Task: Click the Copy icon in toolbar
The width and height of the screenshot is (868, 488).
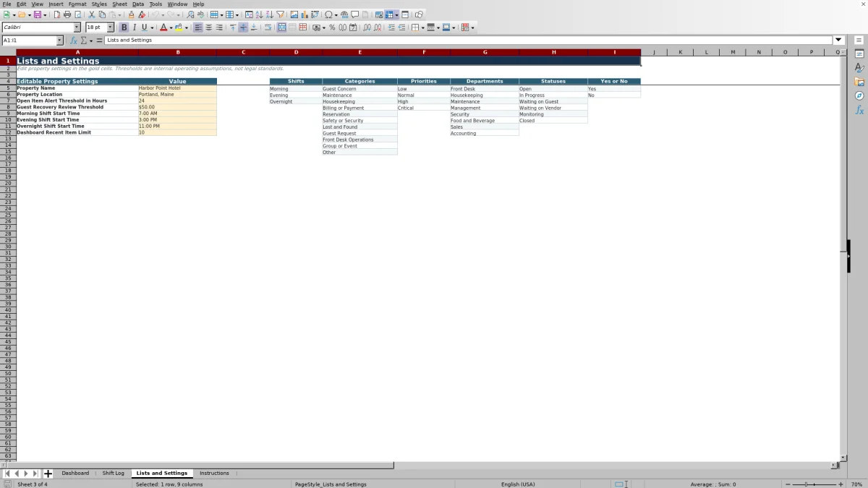Action: coord(102,14)
